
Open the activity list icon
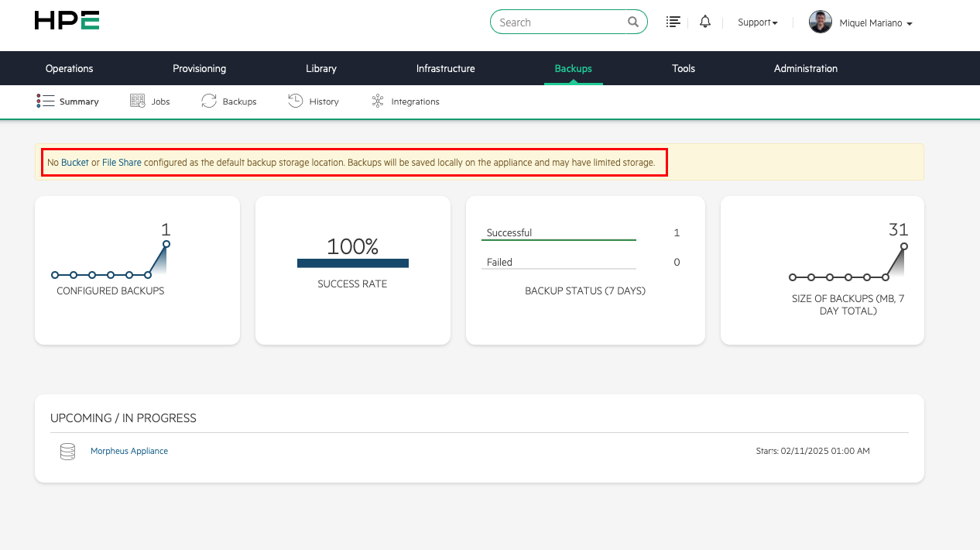[673, 22]
